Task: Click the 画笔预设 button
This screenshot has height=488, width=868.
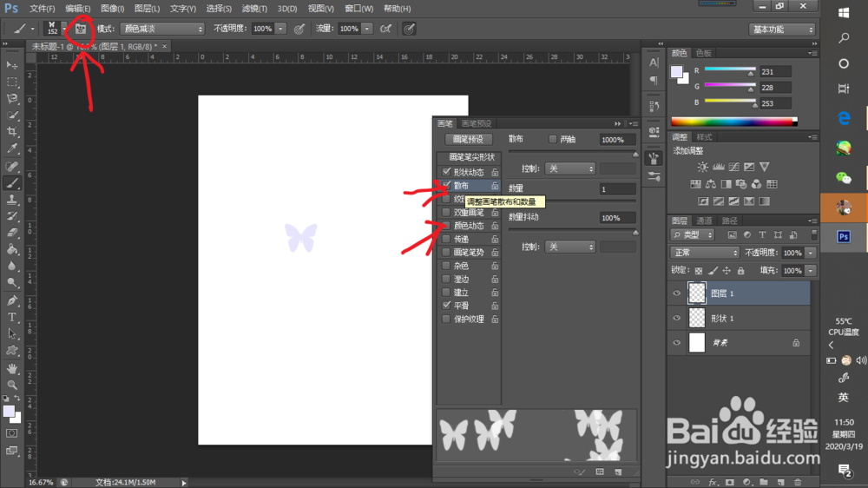Action: 469,139
